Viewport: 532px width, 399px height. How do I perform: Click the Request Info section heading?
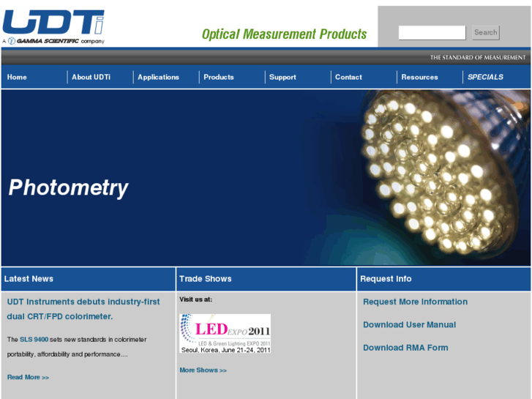tap(386, 279)
